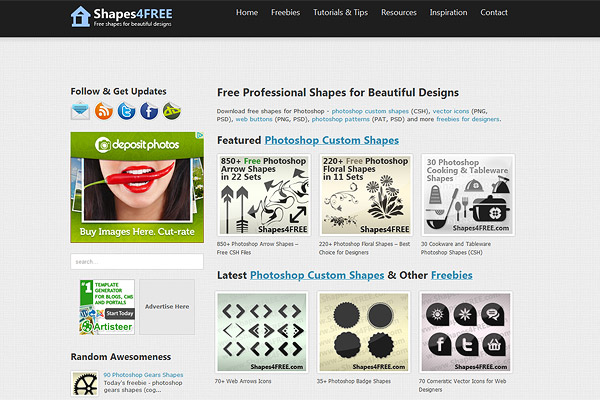The image size is (600, 400).
Task: Open the Artisteer template generator ad
Action: point(107,307)
